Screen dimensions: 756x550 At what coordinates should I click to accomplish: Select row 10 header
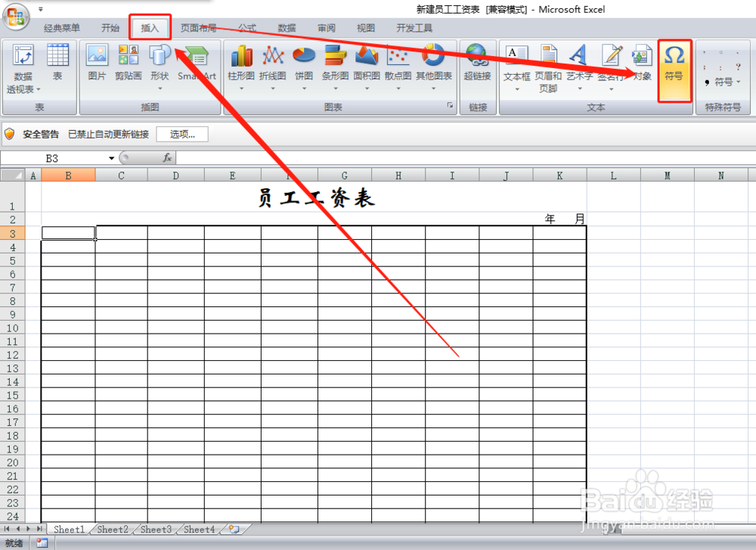(13, 328)
